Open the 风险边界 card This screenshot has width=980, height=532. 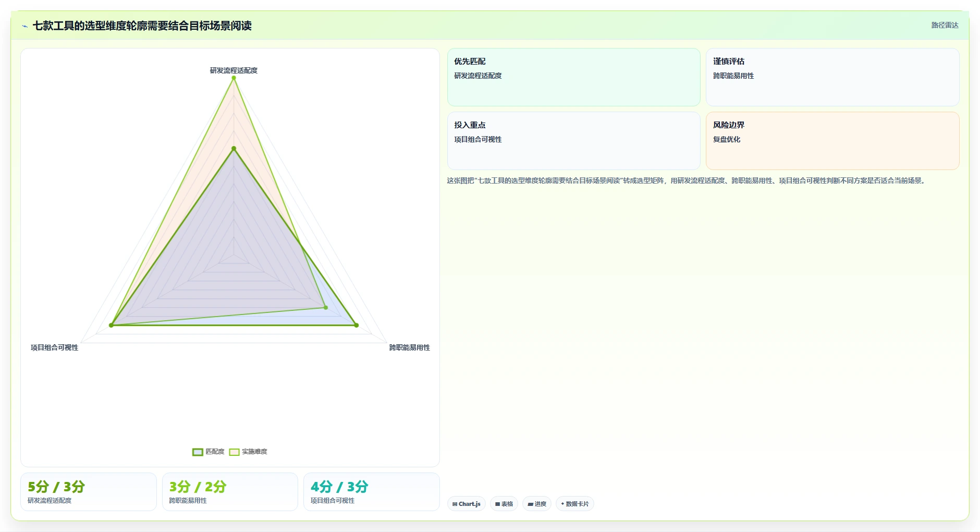832,141
